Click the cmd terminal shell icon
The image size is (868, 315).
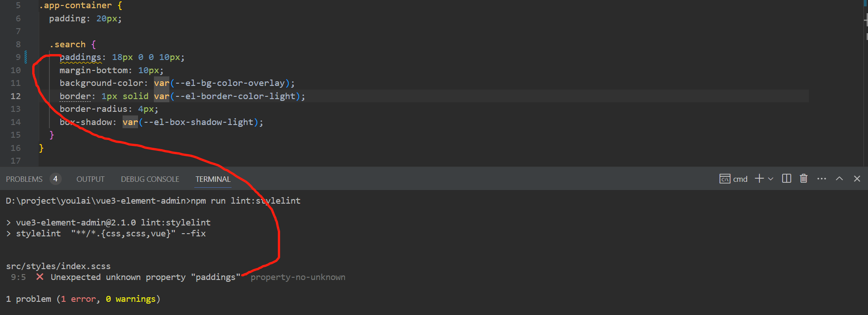coord(725,179)
